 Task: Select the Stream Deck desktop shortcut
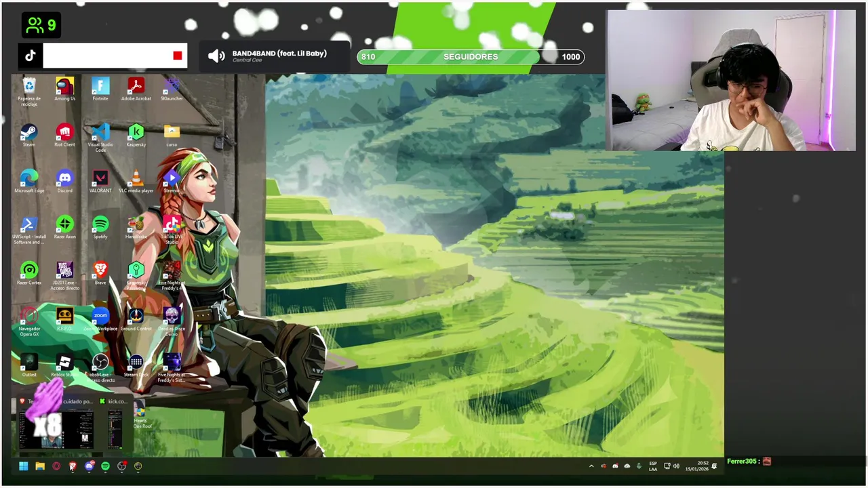click(x=136, y=366)
